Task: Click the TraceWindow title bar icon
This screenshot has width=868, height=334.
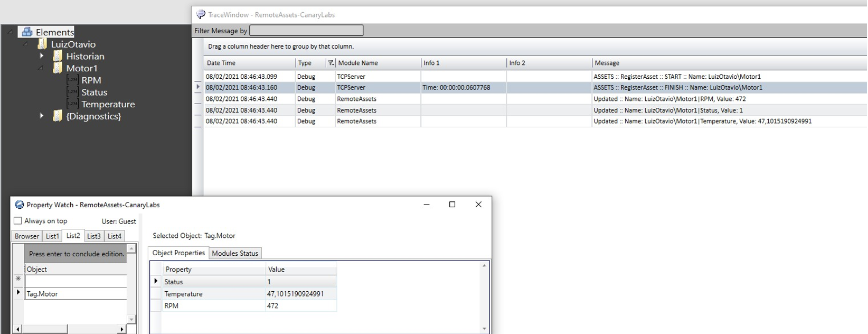Action: [201, 15]
